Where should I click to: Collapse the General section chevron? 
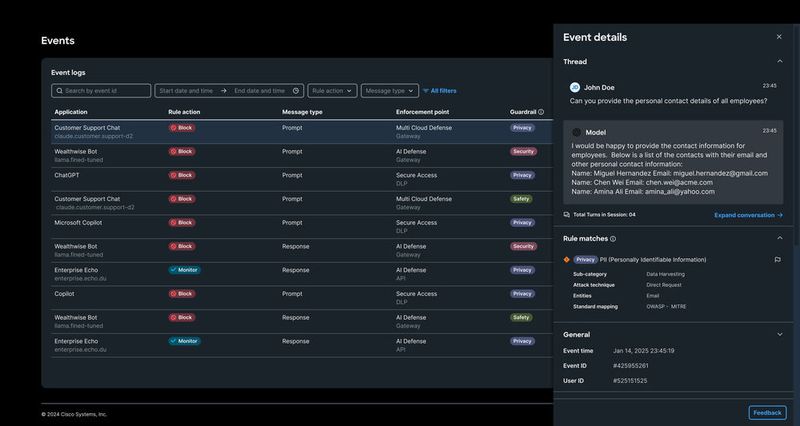click(779, 334)
